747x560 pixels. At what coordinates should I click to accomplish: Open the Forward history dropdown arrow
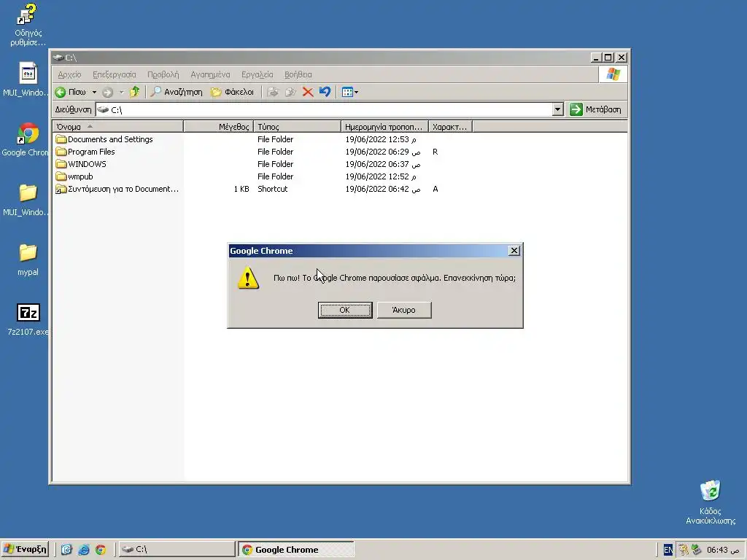tap(122, 92)
